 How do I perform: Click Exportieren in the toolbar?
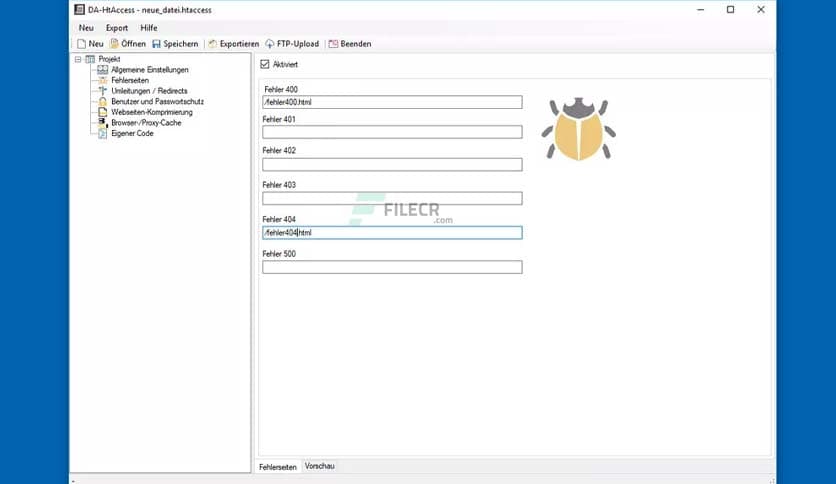coord(234,44)
